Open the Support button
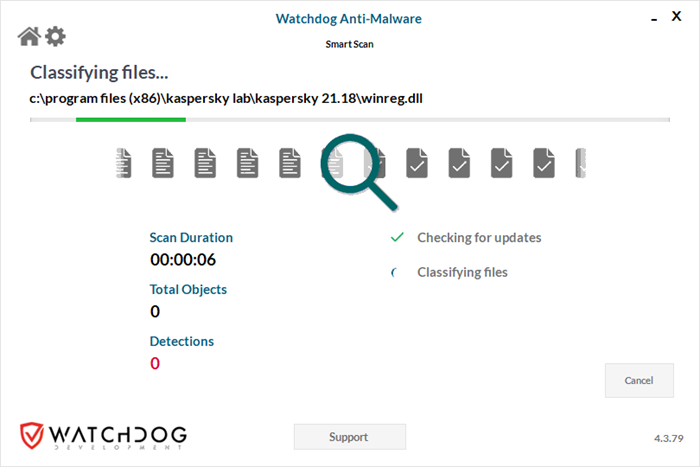Viewport: 700px width, 467px height. [x=350, y=437]
